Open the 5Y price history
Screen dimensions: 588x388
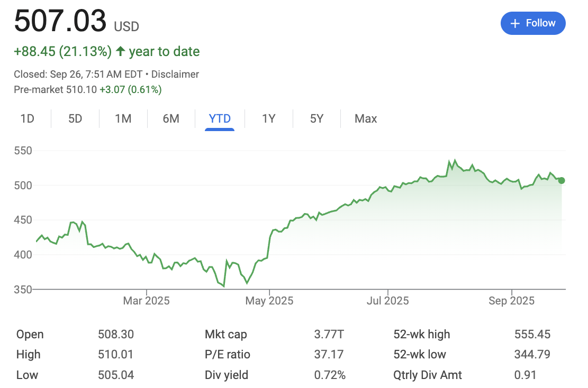316,118
